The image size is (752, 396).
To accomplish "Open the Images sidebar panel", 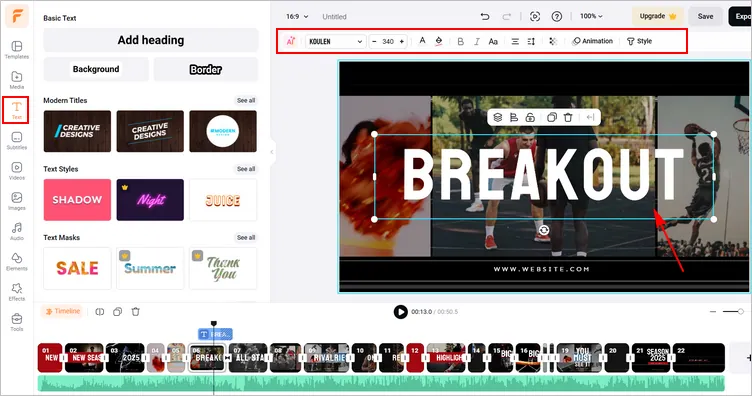I will pyautogui.click(x=17, y=201).
